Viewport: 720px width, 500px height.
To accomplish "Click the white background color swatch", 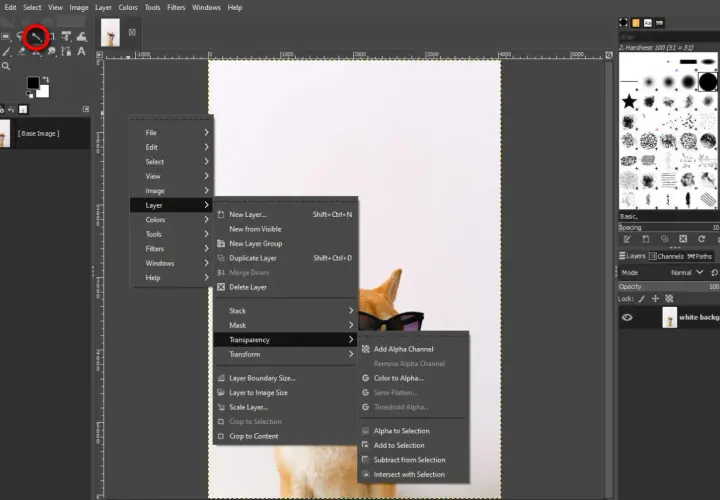I will pyautogui.click(x=44, y=93).
